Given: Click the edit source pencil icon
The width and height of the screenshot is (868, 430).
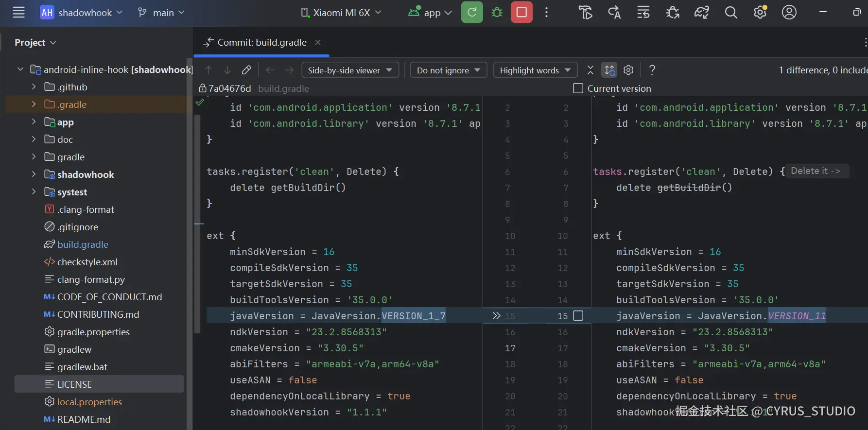Looking at the screenshot, I should tap(246, 70).
